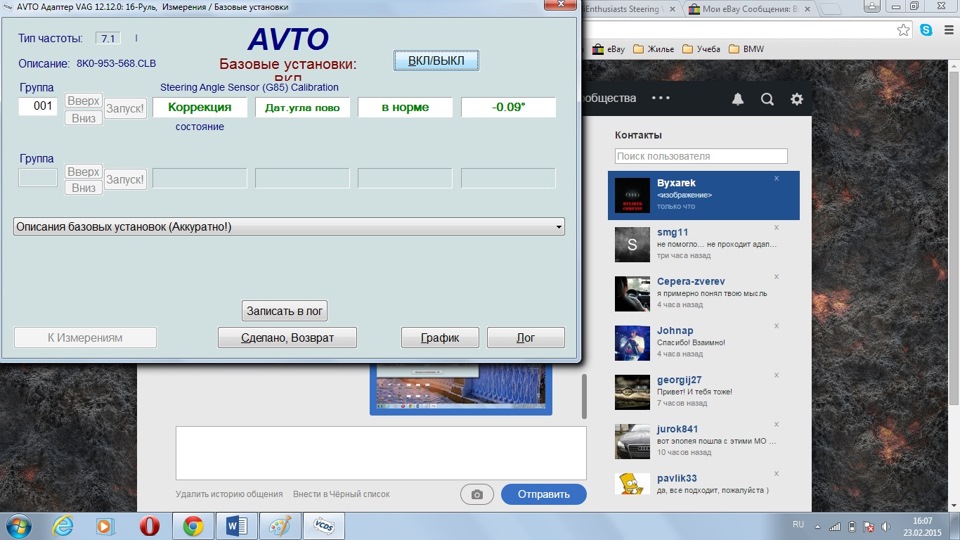Screen dimensions: 960x540
Task: Open the pavlik33 conversation
Action: (x=703, y=484)
